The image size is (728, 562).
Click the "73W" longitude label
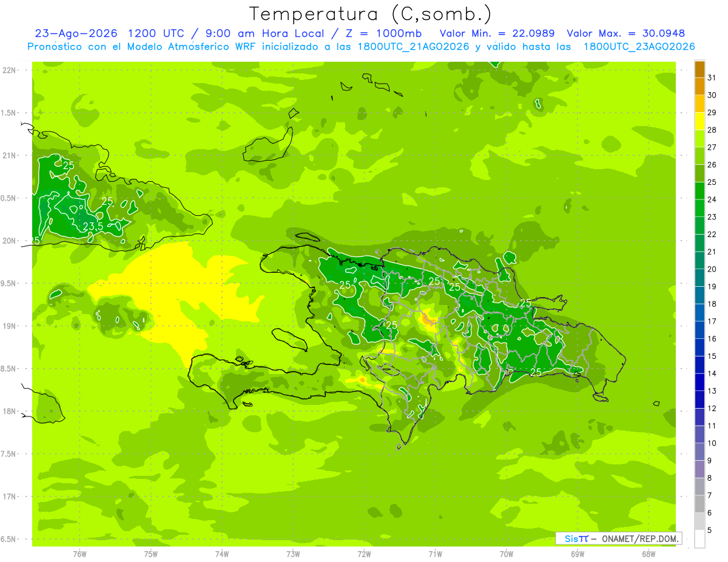click(x=293, y=554)
